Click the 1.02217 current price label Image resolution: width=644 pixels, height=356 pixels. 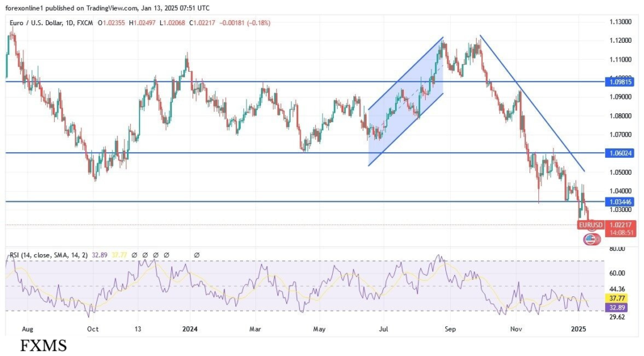[620, 225]
